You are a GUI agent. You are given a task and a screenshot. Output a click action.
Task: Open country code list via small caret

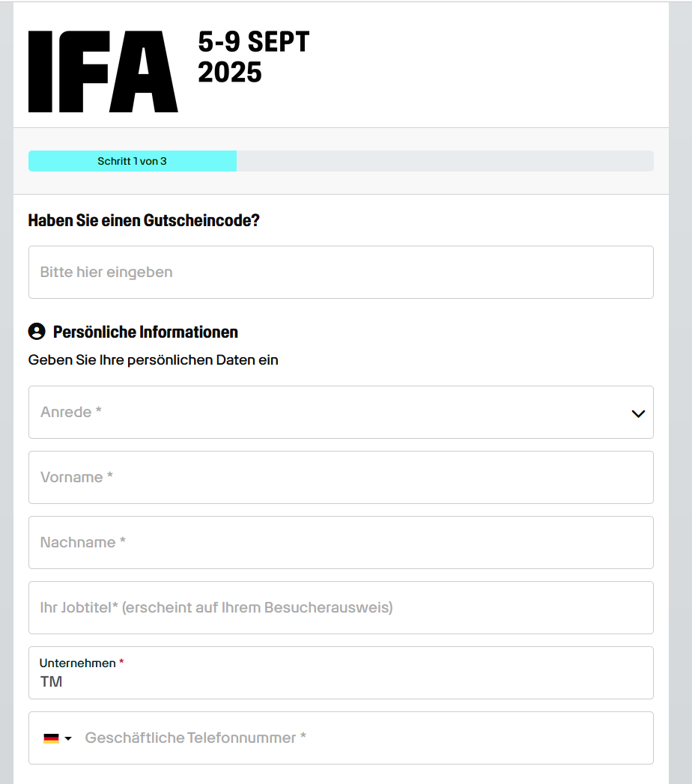point(68,738)
